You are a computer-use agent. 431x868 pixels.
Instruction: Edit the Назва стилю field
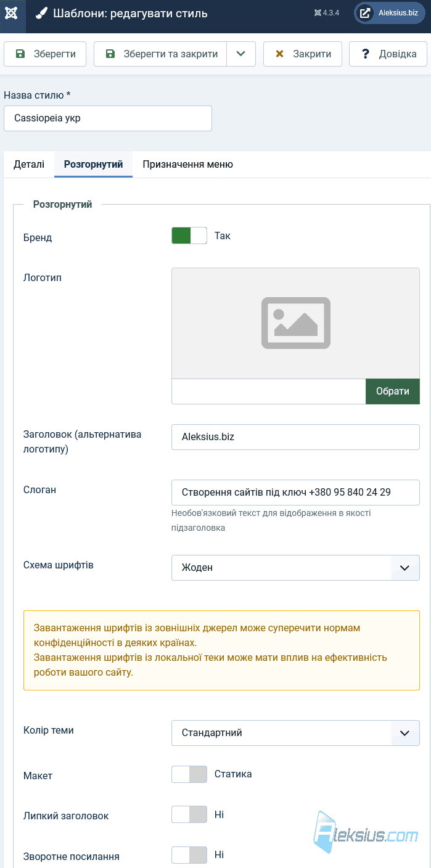coord(108,118)
